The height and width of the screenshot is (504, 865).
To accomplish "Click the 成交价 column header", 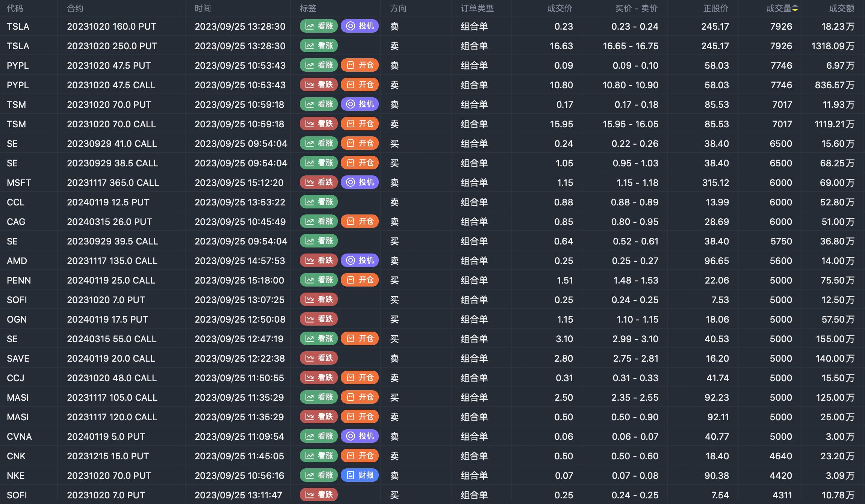I will point(560,8).
